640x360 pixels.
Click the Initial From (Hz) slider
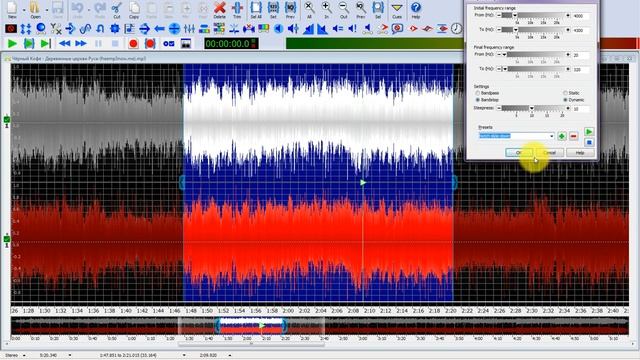tap(533, 15)
